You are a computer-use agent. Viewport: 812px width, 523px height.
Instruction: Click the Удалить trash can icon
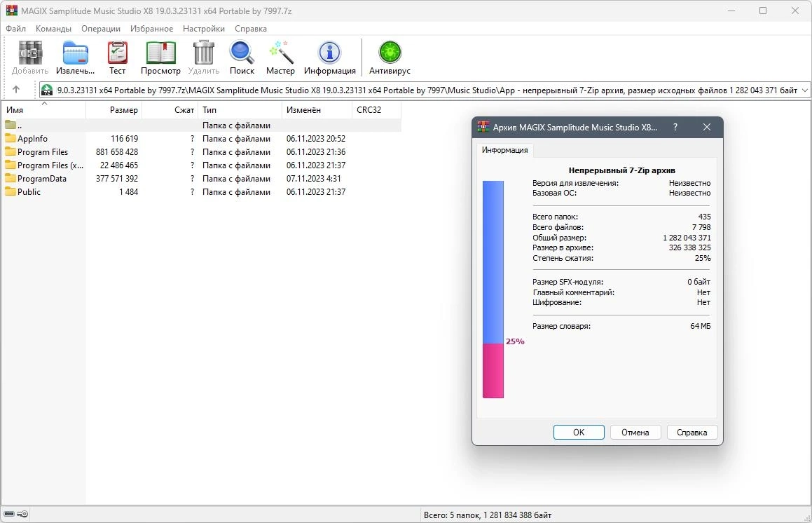point(203,53)
